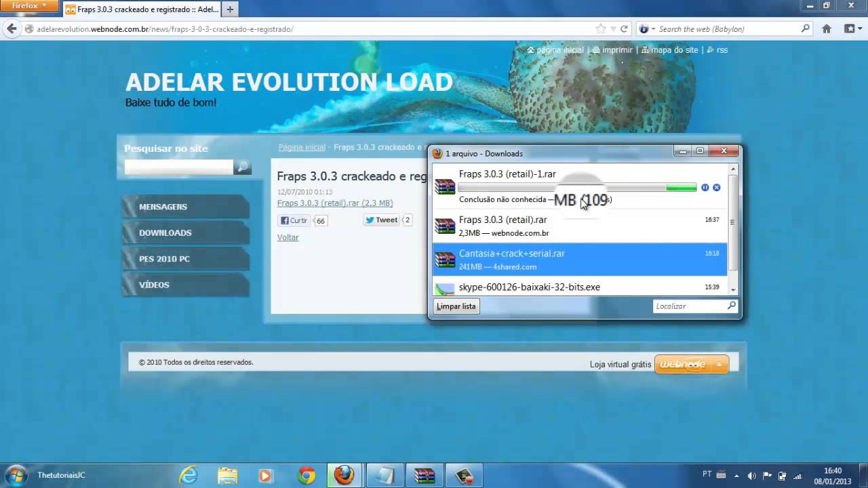
Task: Click the site search magnifier button
Action: pyautogui.click(x=242, y=167)
